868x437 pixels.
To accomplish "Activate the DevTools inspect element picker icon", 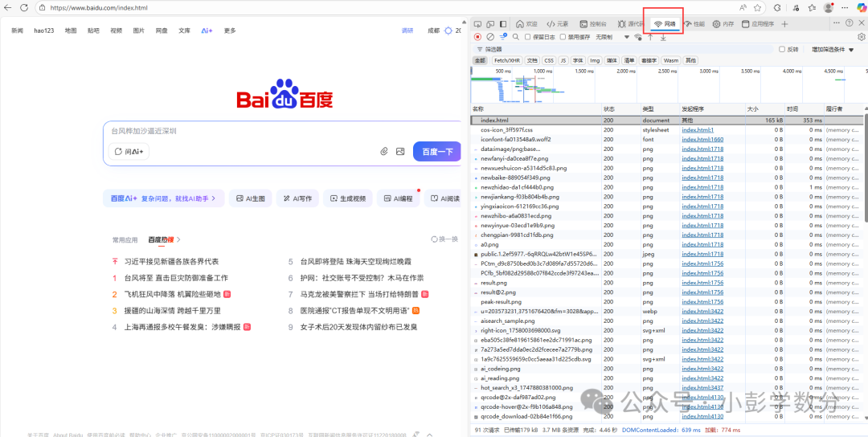I will point(477,24).
